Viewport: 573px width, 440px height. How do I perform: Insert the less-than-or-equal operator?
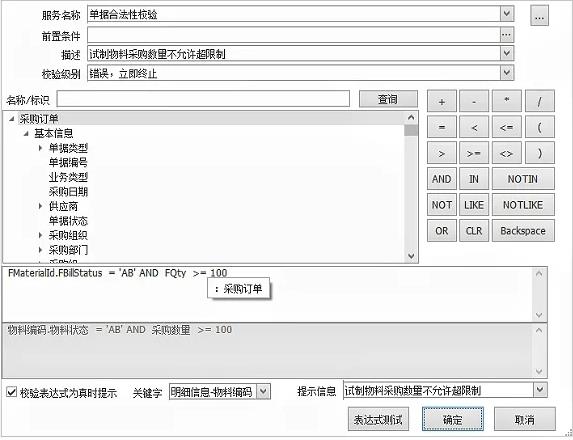[506, 127]
